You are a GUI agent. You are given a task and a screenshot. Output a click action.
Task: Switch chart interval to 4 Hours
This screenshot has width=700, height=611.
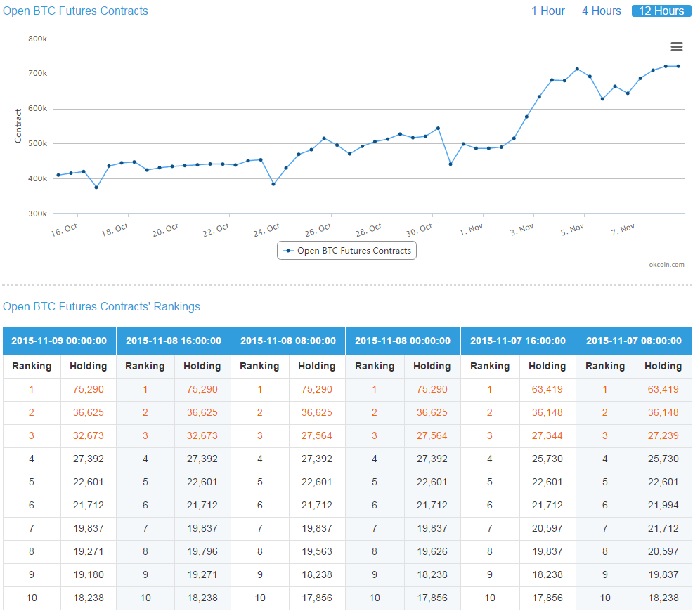tap(601, 11)
